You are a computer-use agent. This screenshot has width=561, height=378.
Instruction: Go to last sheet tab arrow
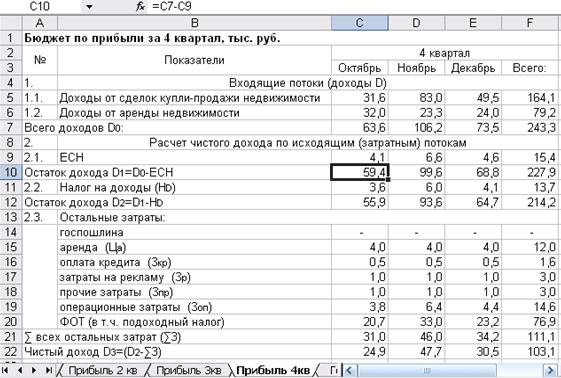click(x=49, y=370)
